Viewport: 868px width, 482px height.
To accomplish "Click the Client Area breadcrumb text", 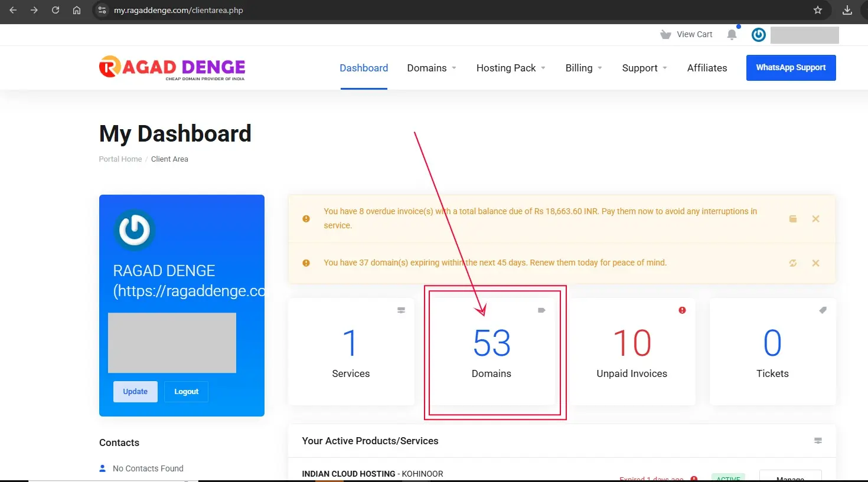I will pyautogui.click(x=169, y=159).
